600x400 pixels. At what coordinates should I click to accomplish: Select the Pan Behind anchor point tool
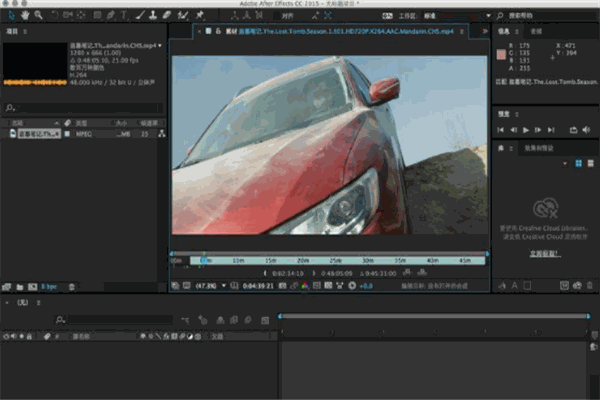81,15
